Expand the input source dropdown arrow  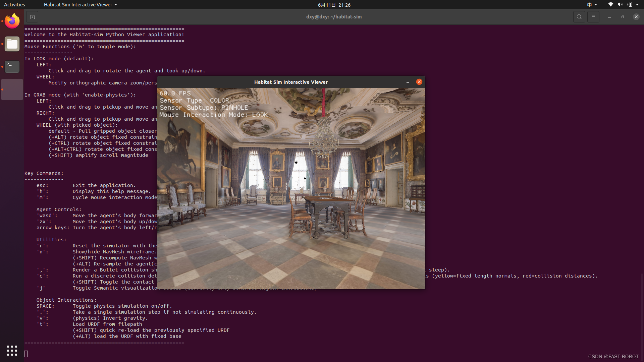coord(595,4)
